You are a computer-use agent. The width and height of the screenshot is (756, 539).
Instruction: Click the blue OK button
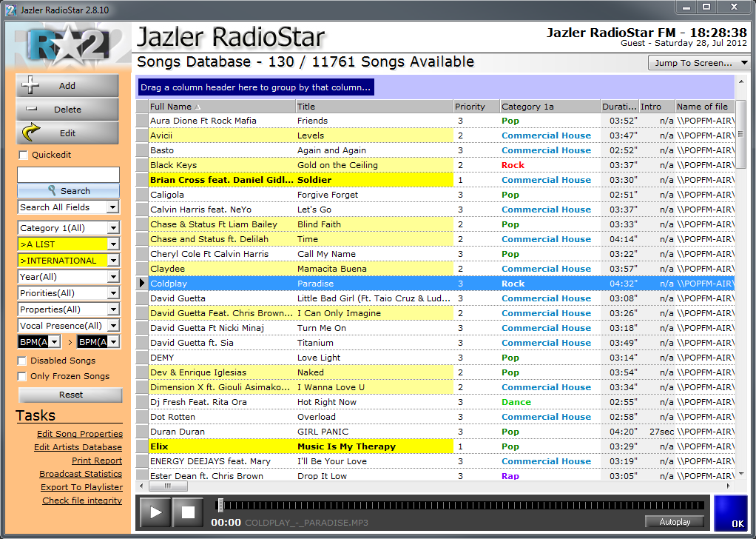731,513
